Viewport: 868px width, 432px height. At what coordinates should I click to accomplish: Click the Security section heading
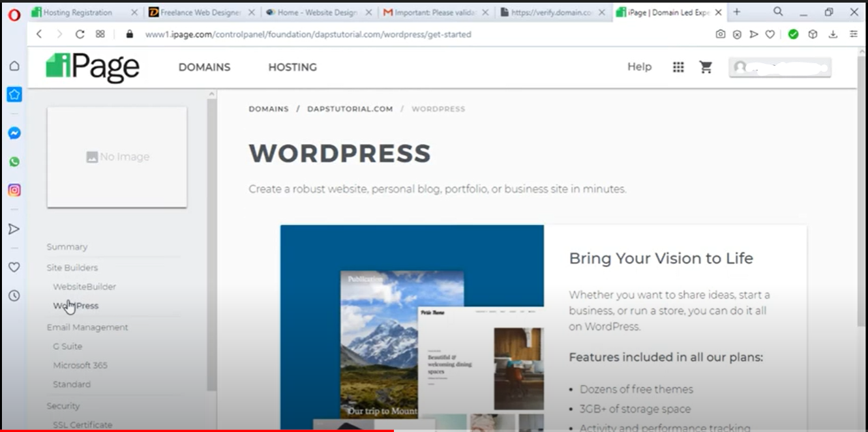(63, 406)
